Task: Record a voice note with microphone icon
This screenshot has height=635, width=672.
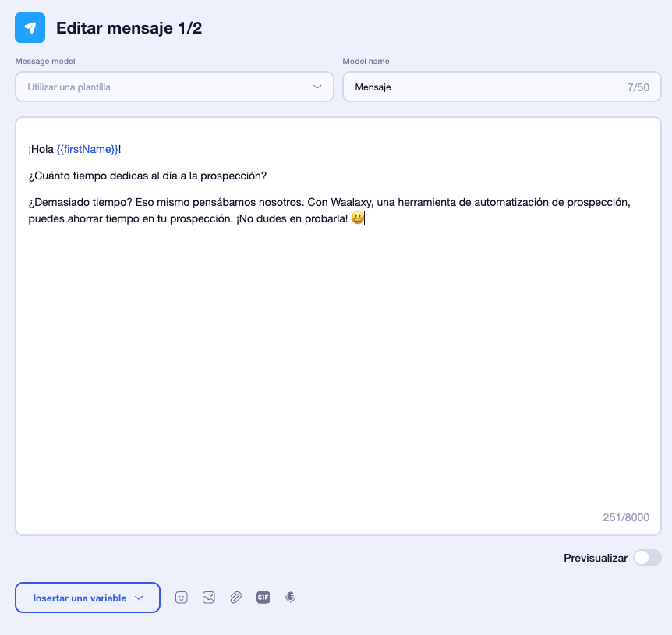Action: tap(290, 598)
